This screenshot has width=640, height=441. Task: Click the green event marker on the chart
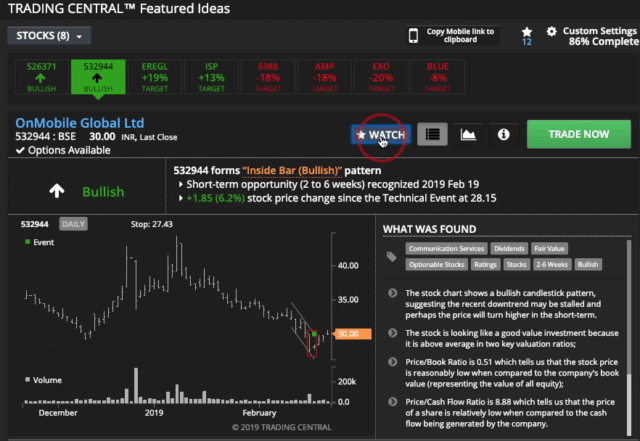314,334
